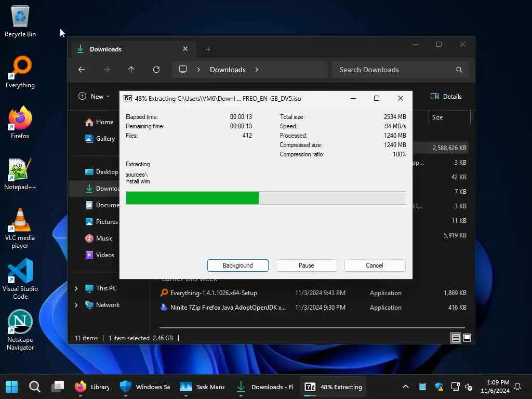Expand This PC tree node
The width and height of the screenshot is (532, 399).
tap(76, 288)
